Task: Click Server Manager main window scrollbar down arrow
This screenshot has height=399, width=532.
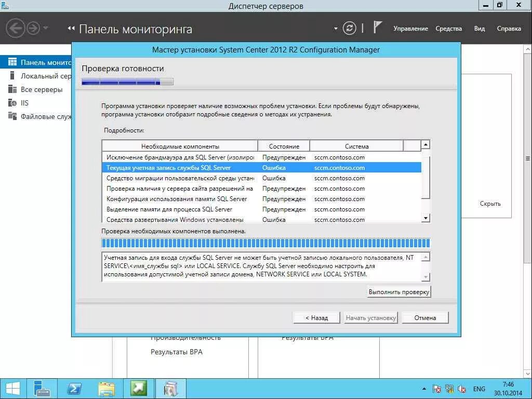Action: click(x=528, y=374)
